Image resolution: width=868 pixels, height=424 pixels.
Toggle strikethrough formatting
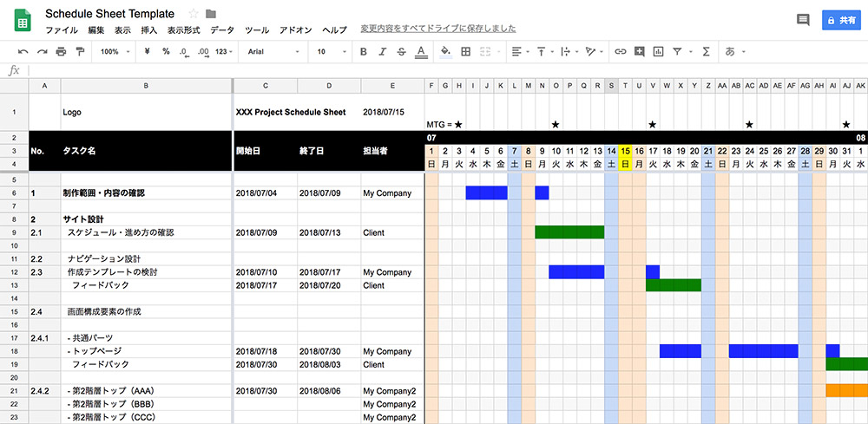pos(401,52)
